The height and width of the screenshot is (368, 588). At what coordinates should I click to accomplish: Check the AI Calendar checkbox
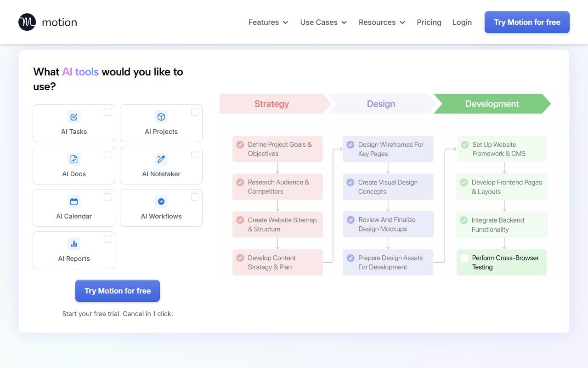tap(107, 197)
